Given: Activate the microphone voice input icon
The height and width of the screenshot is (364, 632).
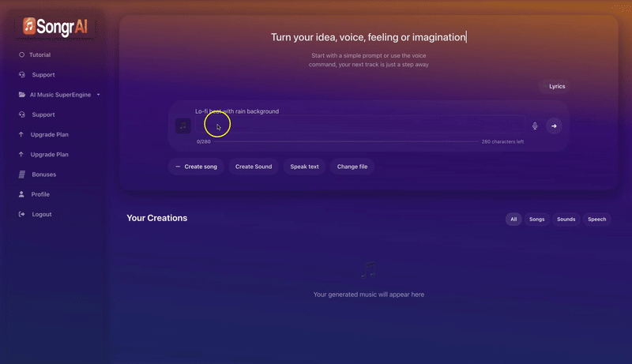Looking at the screenshot, I should [535, 126].
